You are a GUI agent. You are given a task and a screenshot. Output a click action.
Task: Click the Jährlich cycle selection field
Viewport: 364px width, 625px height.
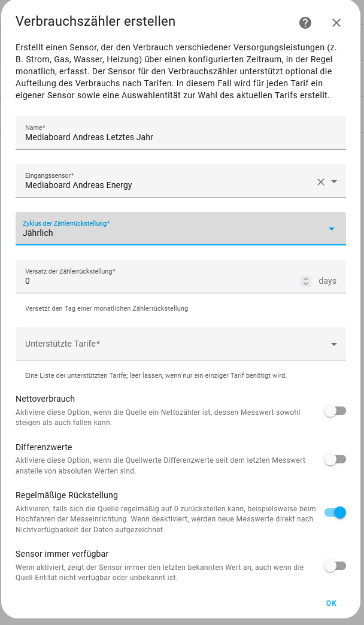coord(181,229)
